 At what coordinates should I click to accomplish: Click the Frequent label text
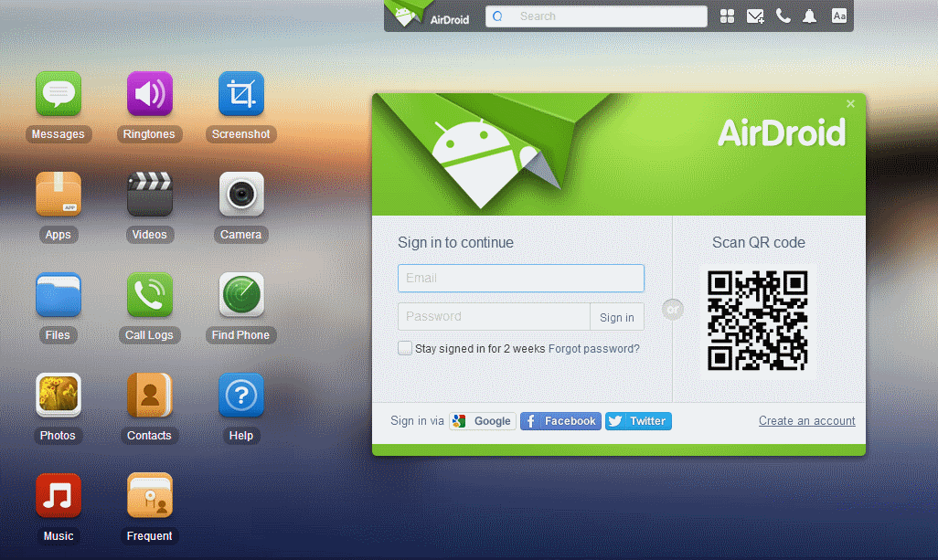pyautogui.click(x=150, y=535)
